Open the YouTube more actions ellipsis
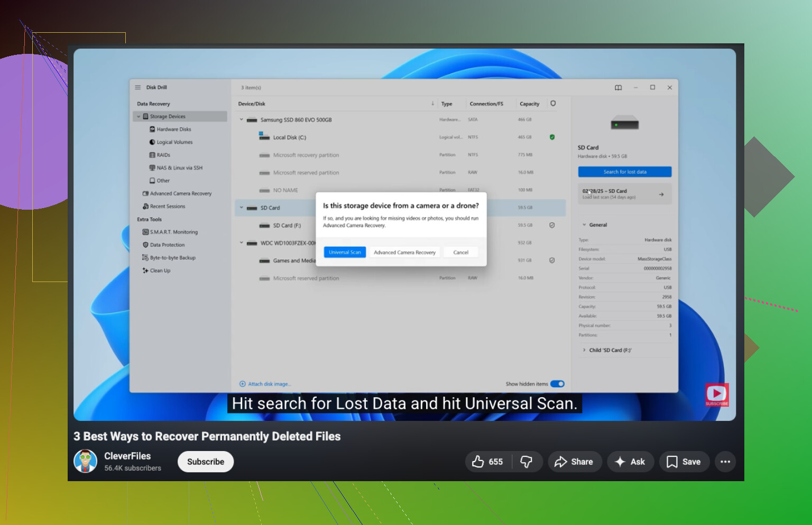 point(725,462)
